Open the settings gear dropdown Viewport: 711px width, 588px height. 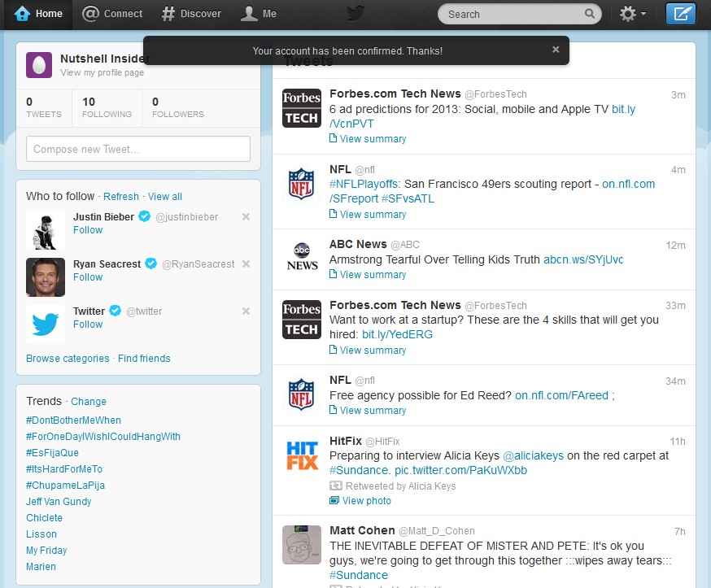click(x=633, y=14)
